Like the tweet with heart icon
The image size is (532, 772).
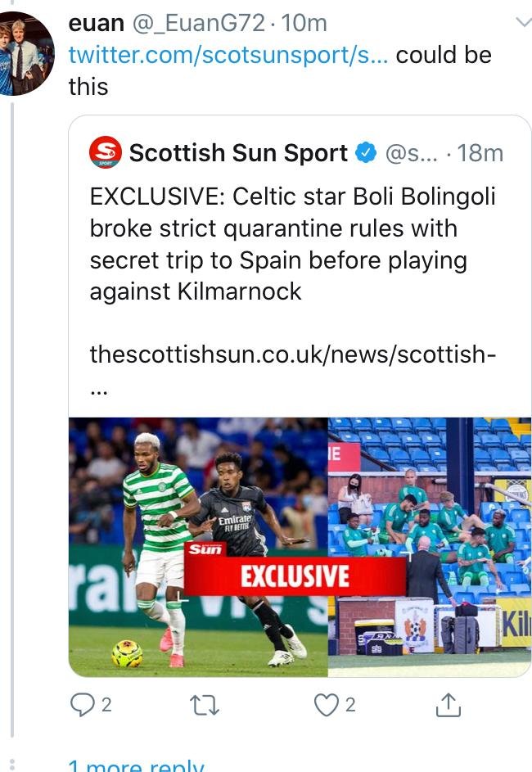(327, 705)
